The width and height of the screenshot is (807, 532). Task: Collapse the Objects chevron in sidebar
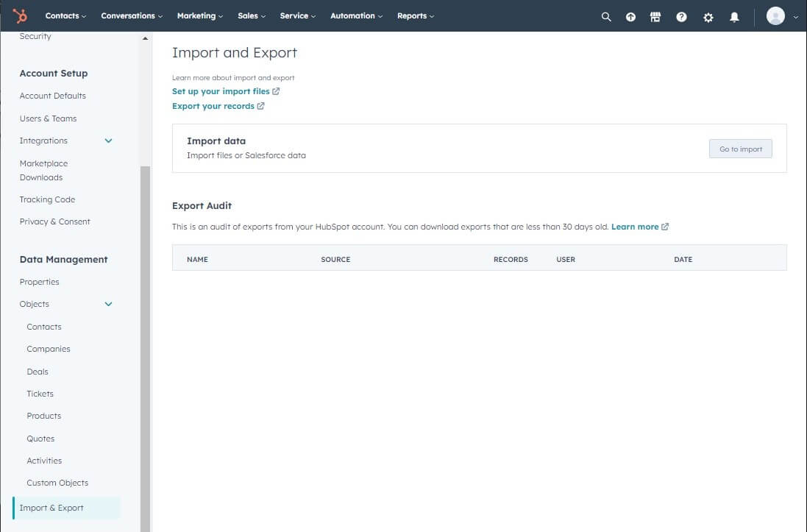point(109,304)
